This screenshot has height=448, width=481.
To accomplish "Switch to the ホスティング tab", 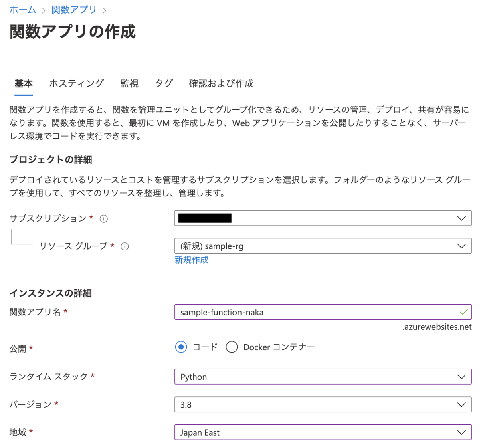I will tap(76, 83).
